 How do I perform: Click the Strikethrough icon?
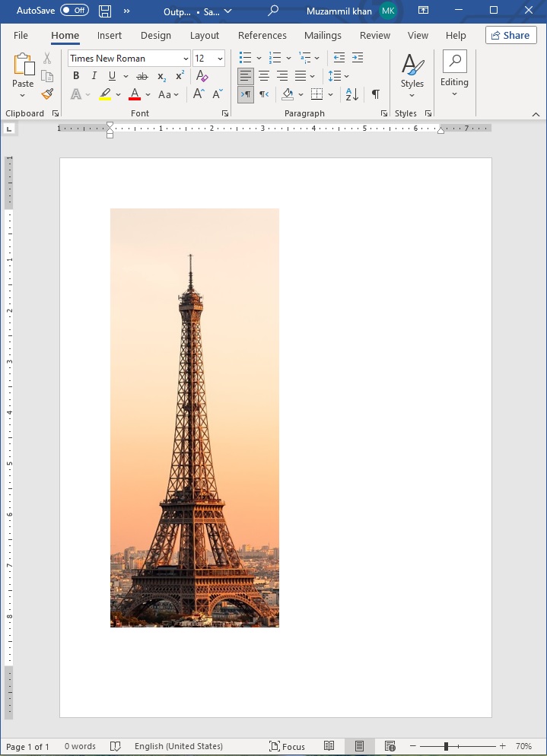click(142, 76)
